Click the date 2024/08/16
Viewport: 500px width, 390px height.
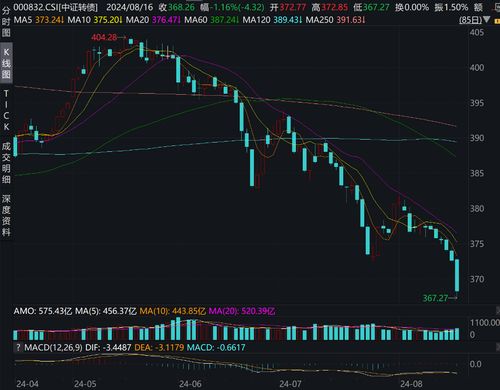pos(130,7)
